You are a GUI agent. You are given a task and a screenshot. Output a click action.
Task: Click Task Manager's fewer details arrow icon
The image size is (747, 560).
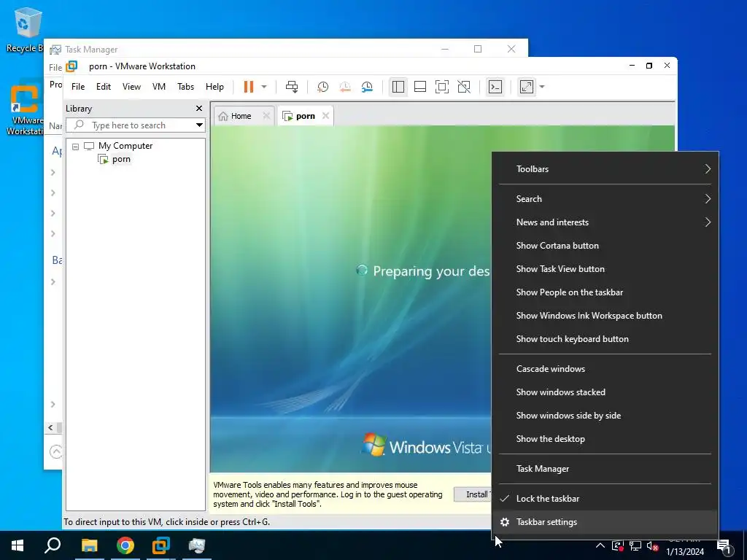click(56, 451)
